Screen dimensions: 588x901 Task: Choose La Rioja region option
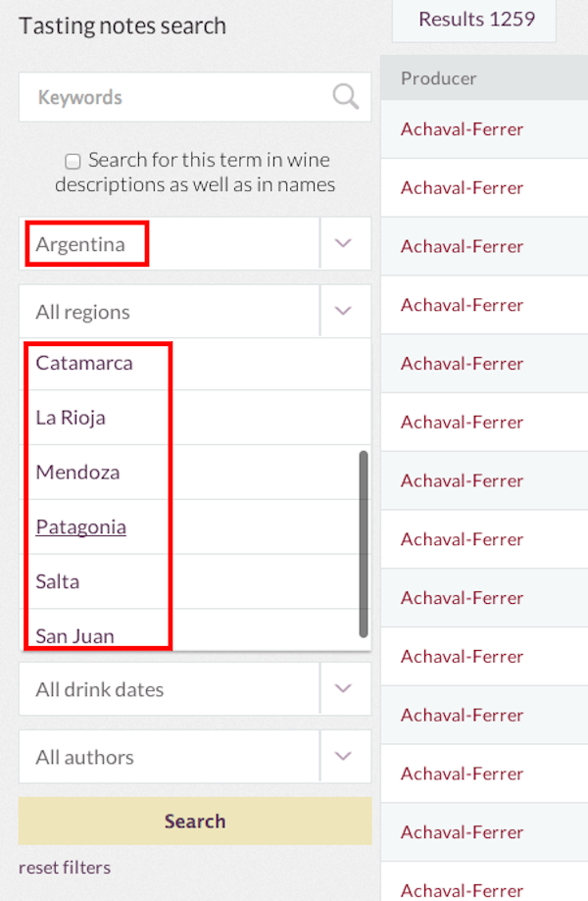71,418
